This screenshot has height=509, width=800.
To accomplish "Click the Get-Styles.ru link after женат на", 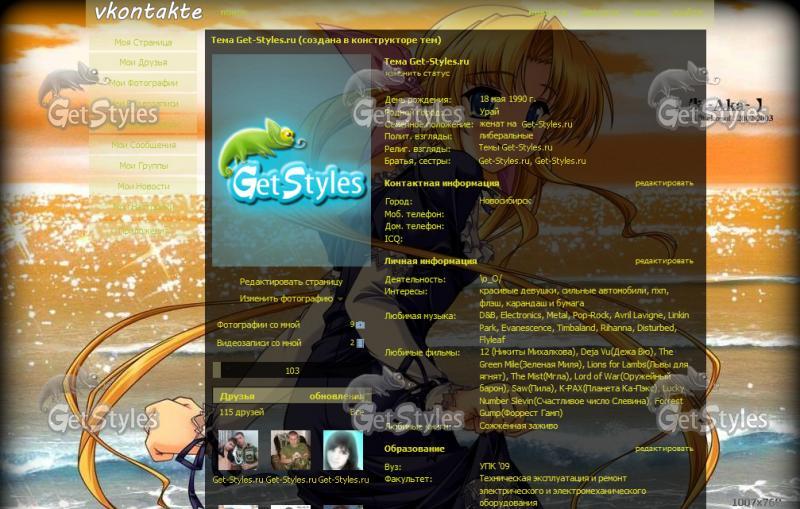I will tap(546, 124).
